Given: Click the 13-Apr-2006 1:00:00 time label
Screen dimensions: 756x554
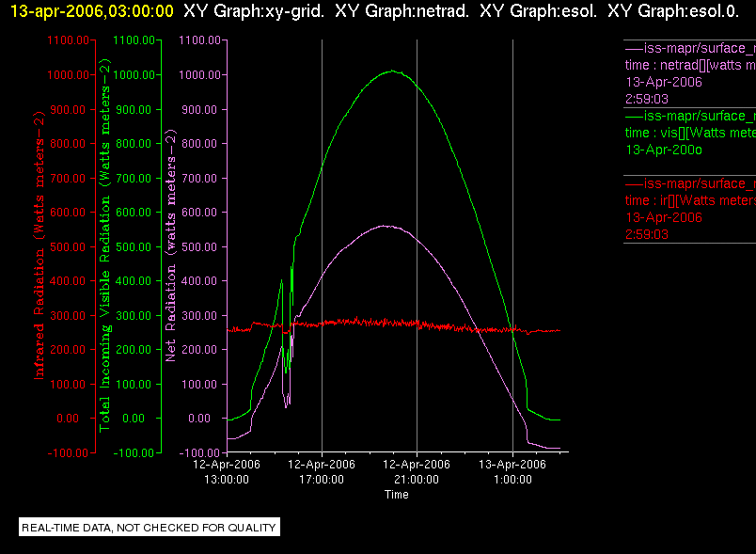Looking at the screenshot, I should tap(512, 471).
